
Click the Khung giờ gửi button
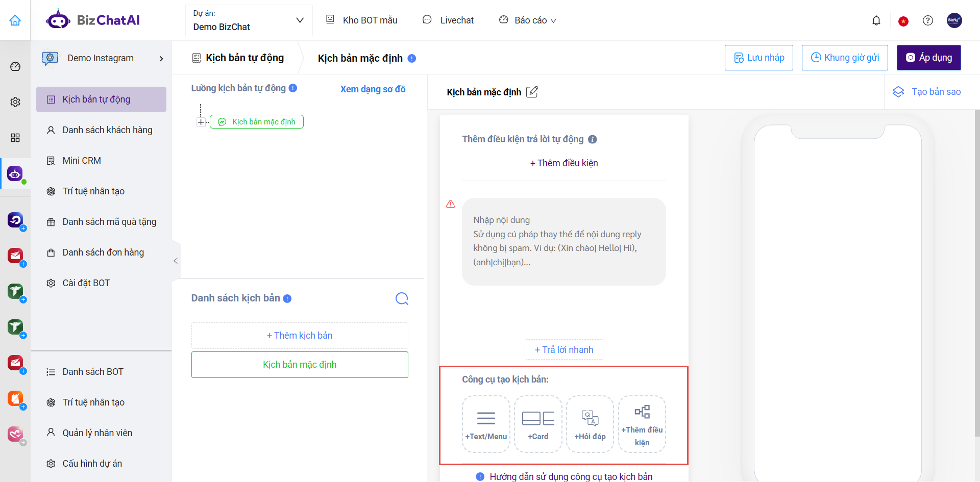pos(845,58)
